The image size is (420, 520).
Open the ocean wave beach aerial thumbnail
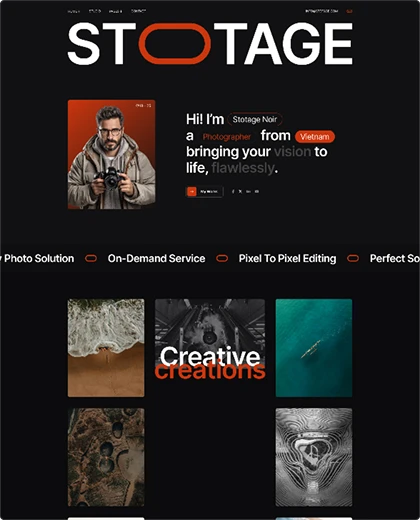pyautogui.click(x=106, y=348)
